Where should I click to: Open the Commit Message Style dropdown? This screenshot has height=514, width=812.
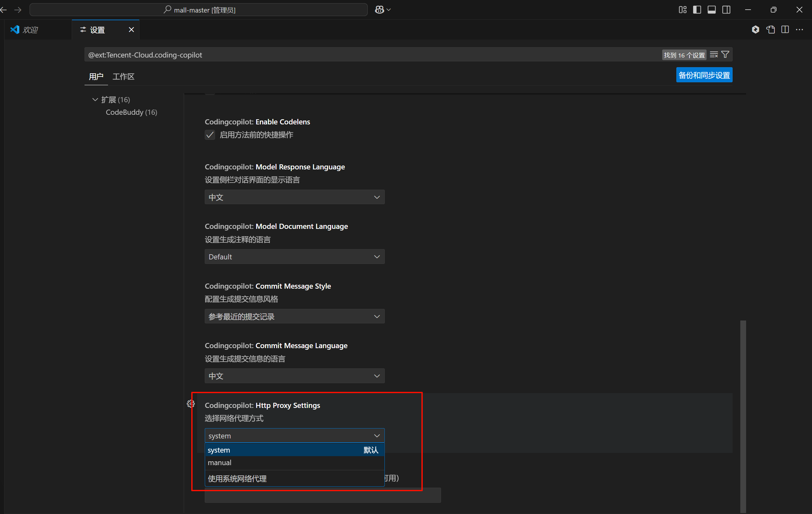pyautogui.click(x=294, y=316)
